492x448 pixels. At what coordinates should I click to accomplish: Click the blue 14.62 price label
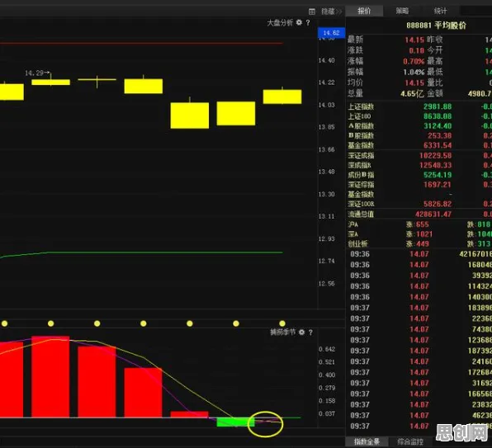tap(331, 33)
